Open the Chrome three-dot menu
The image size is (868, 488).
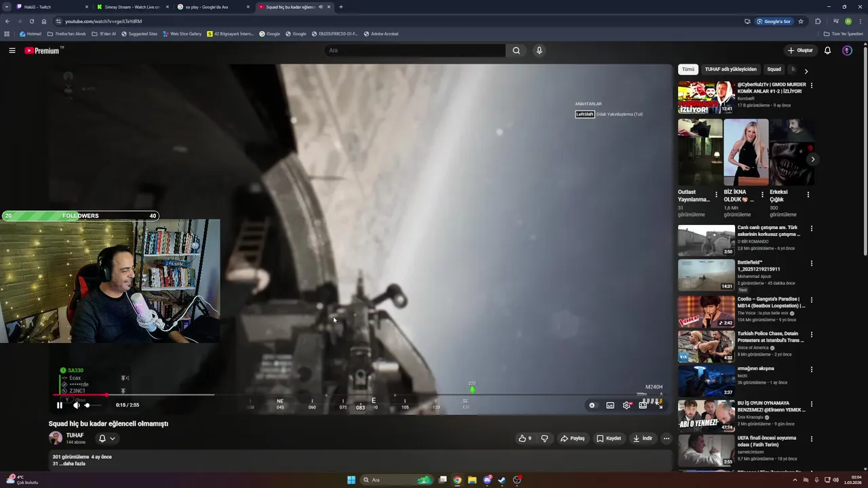861,21
